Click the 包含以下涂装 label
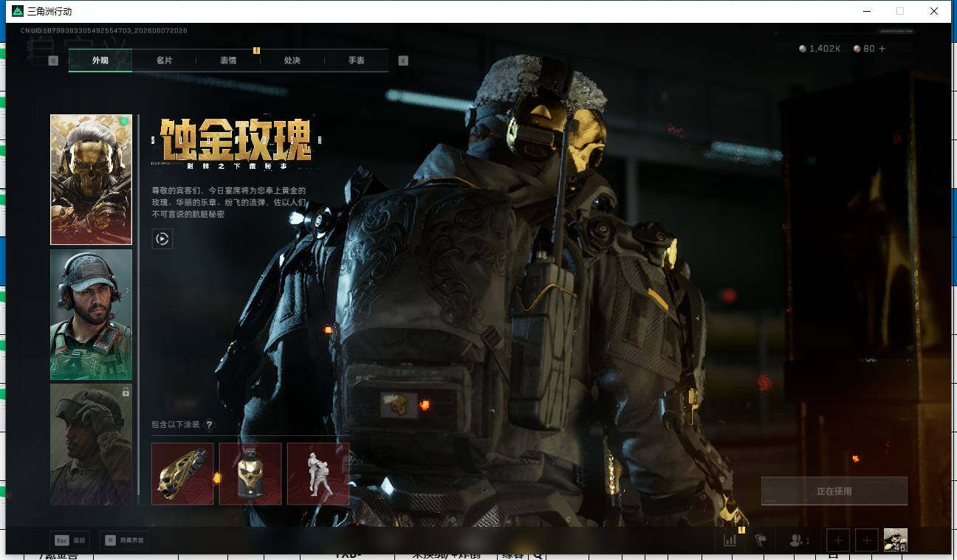This screenshot has height=560, width=957. click(x=176, y=425)
